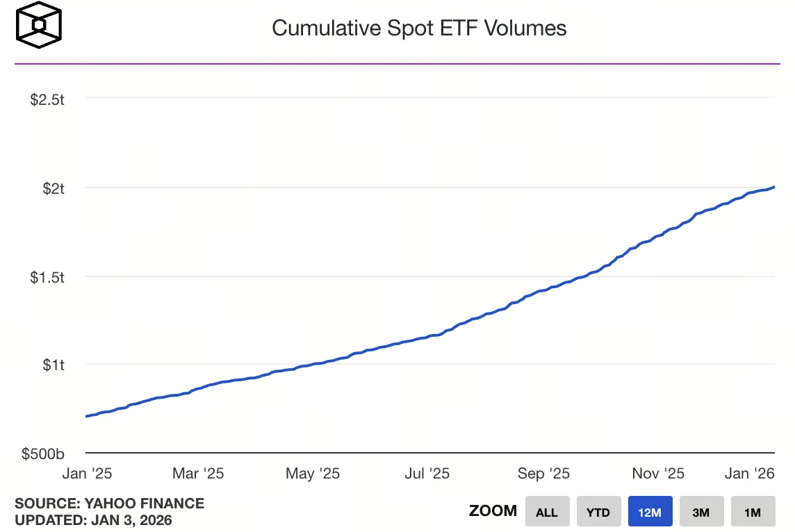This screenshot has width=795, height=532.
Task: Click the $2t y-axis label
Action: coord(51,188)
